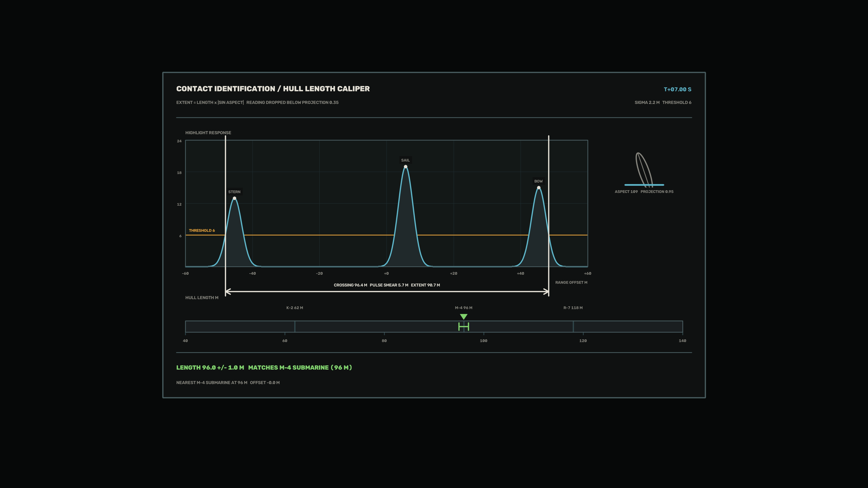Click the left white caliper line
Viewport: 868px width, 488px height.
coord(225,216)
